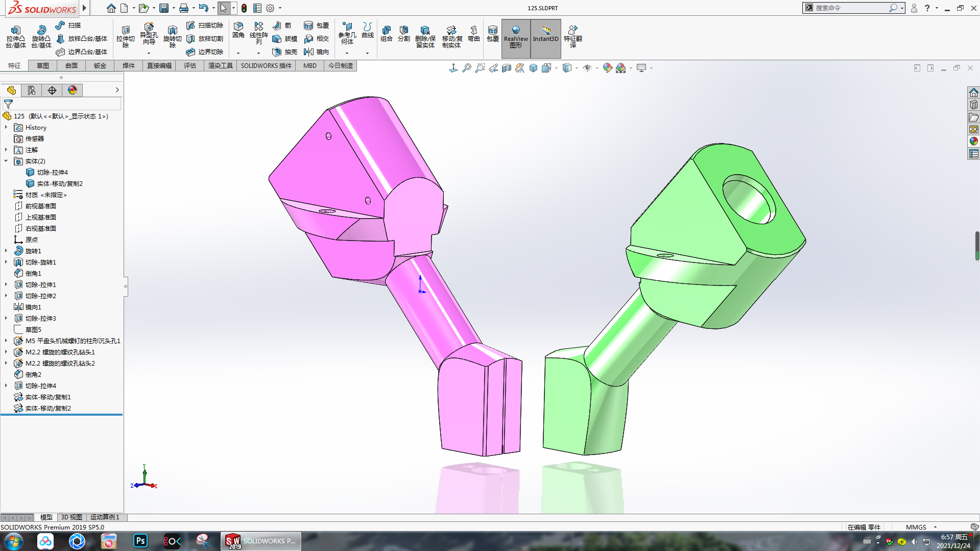
Task: Select the Revolved Boss/Base (旋转凸台/基体) tool
Action: (41, 37)
